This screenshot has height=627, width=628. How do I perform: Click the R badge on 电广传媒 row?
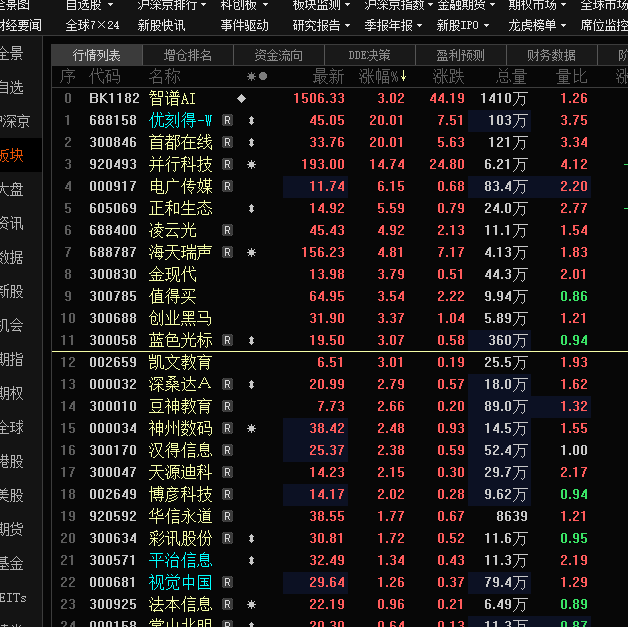[227, 187]
